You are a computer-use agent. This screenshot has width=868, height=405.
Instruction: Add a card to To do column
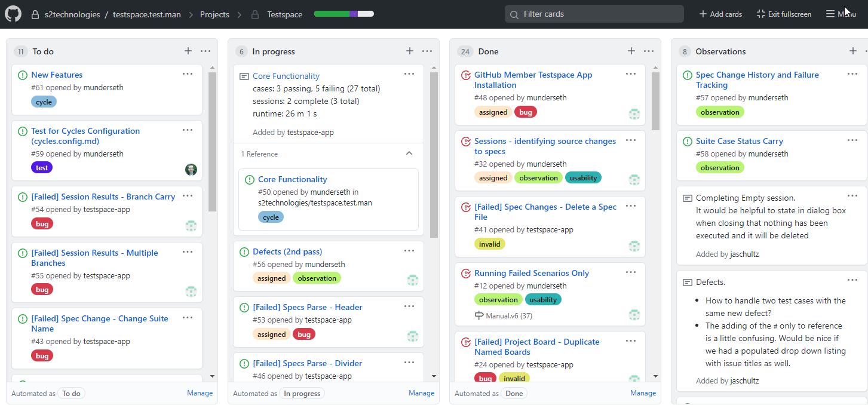(x=188, y=51)
